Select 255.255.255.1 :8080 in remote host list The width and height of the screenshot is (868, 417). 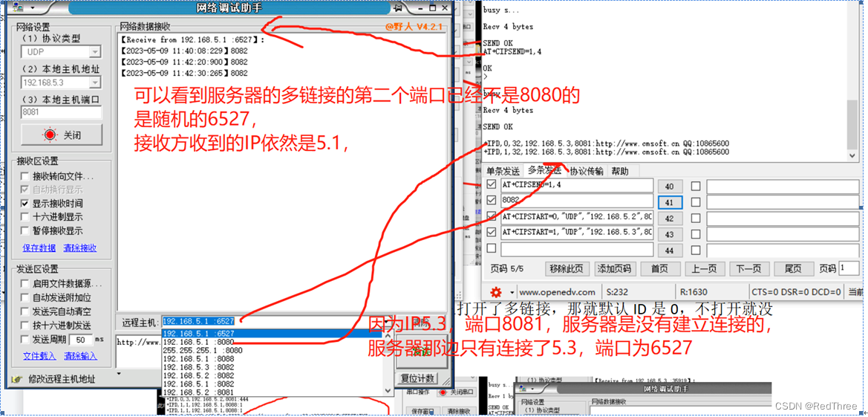point(271,350)
